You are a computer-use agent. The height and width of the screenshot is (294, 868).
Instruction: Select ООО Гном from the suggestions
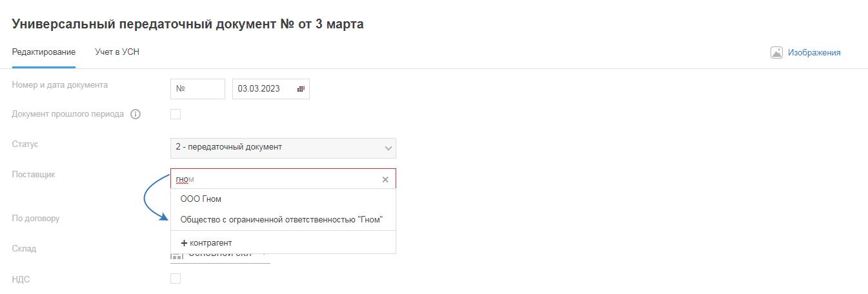point(201,199)
